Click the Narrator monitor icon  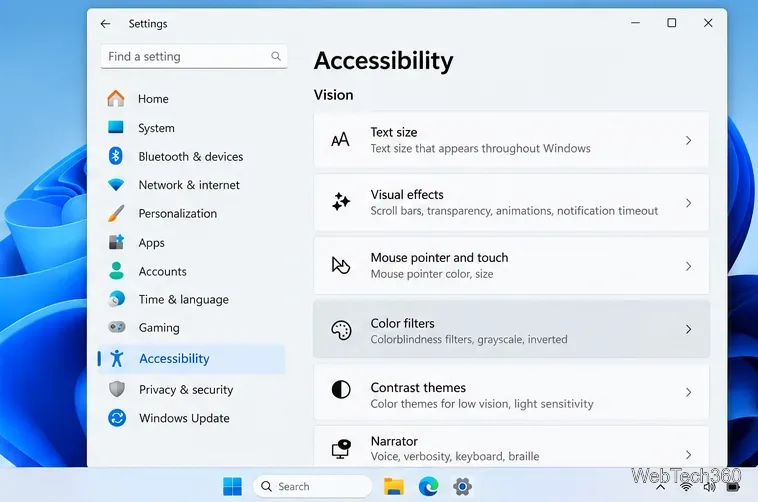coord(341,449)
